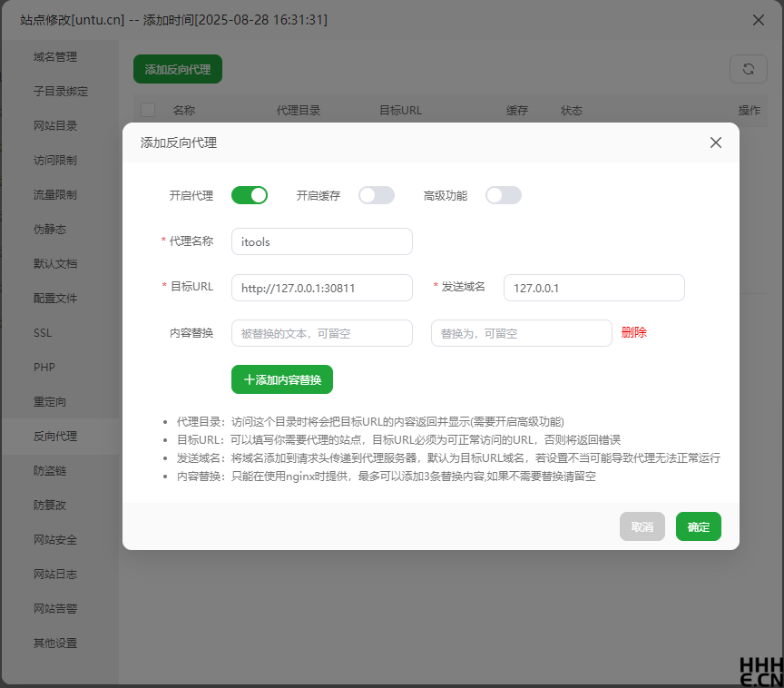Click the 目标URL input field
Viewport: 784px width, 688px height.
[322, 288]
